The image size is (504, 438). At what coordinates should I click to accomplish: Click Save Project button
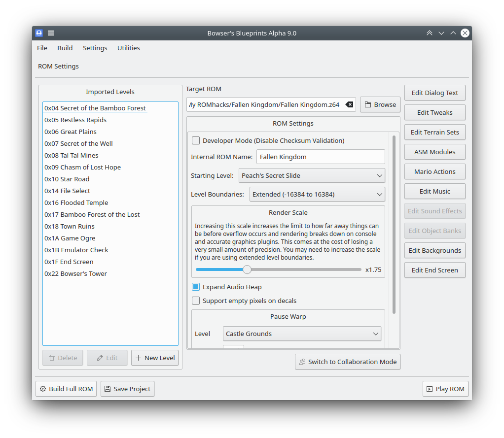(128, 389)
